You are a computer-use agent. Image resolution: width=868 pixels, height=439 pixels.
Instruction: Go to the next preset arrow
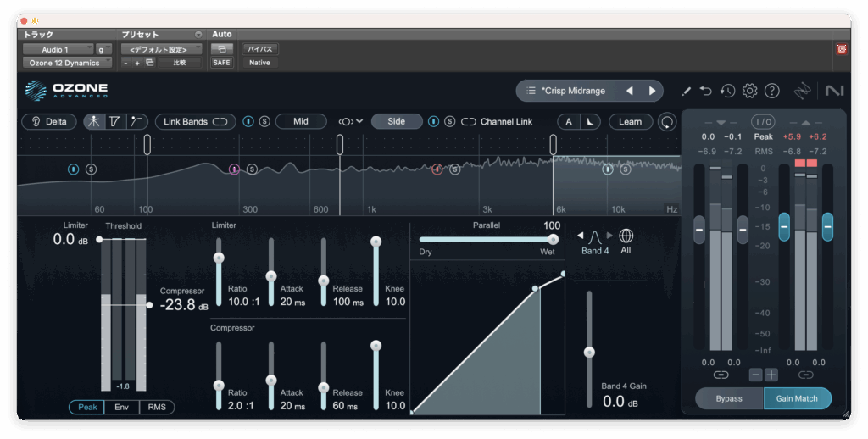pyautogui.click(x=652, y=91)
